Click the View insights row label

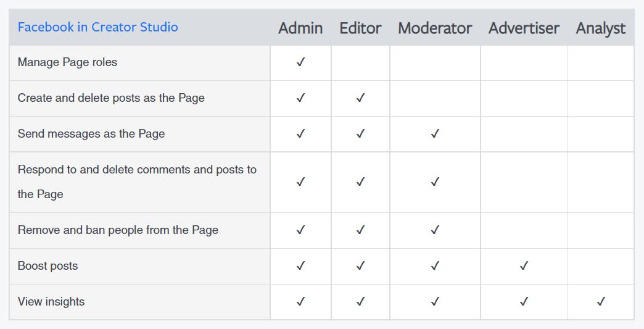click(x=51, y=302)
